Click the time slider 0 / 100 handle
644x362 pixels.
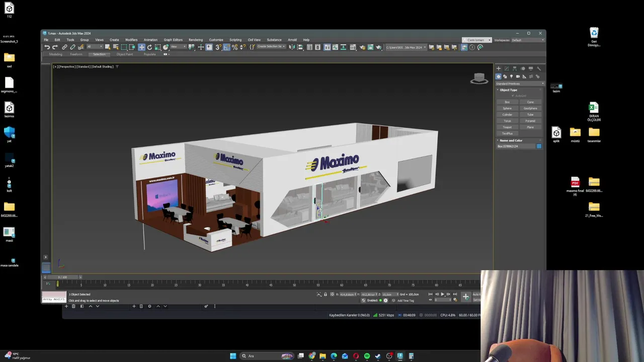click(x=62, y=277)
